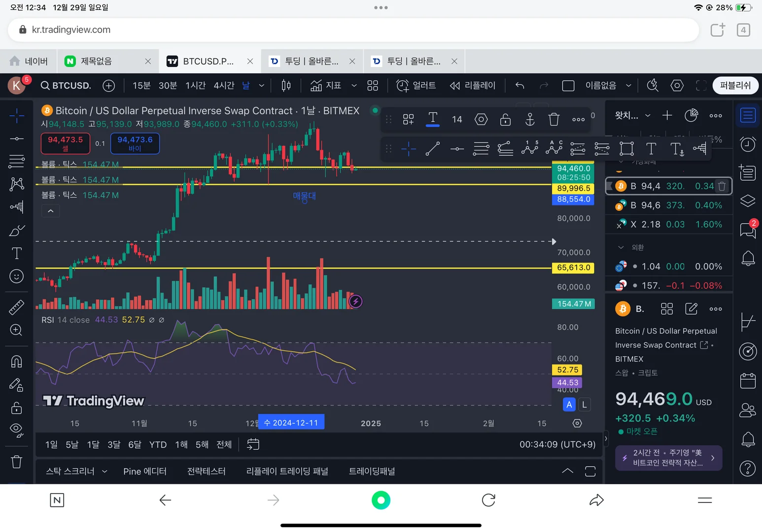This screenshot has height=532, width=762.
Task: Expand the indicators favorites dropdown arrow
Action: click(354, 86)
